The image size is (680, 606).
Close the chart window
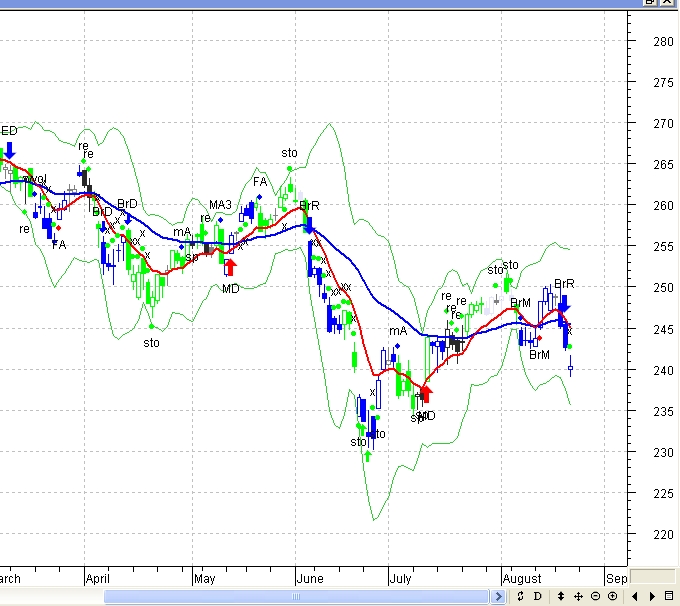[x=669, y=3]
